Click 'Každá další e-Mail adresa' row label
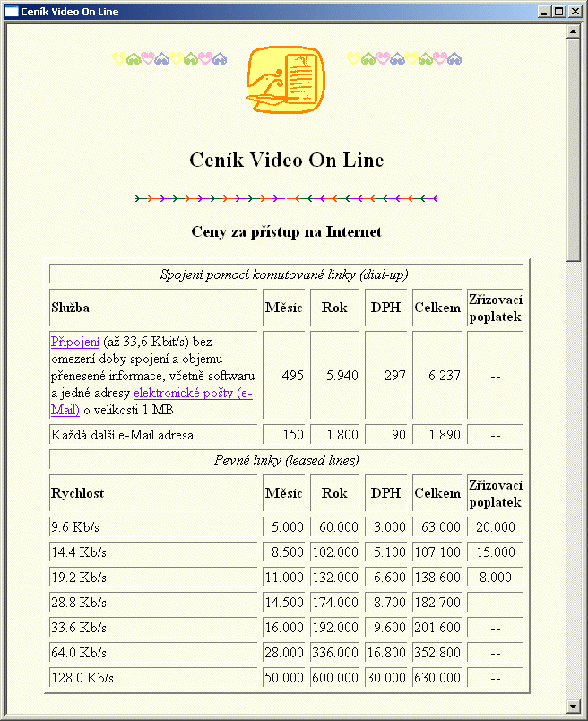Viewport: 588px width, 721px height. coord(153,435)
